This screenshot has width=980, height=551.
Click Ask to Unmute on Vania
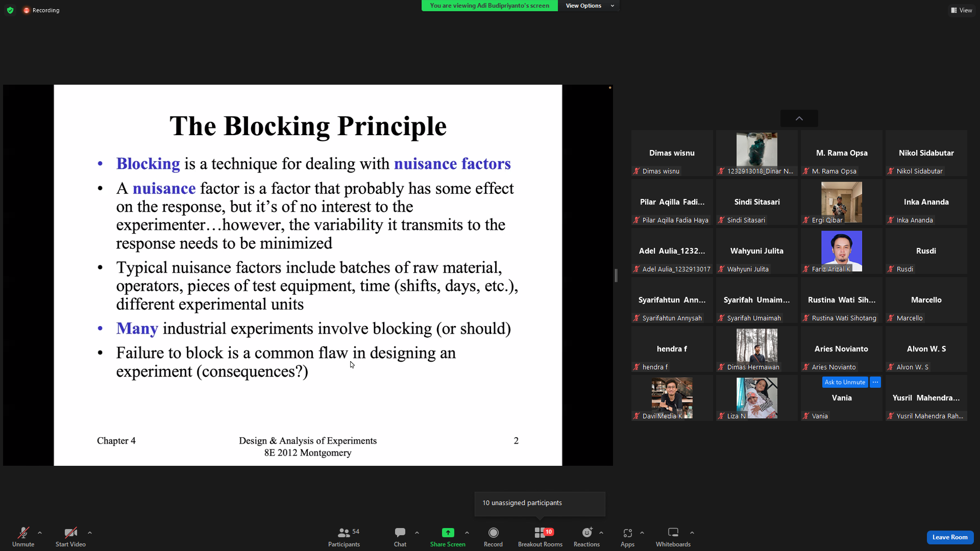click(845, 382)
